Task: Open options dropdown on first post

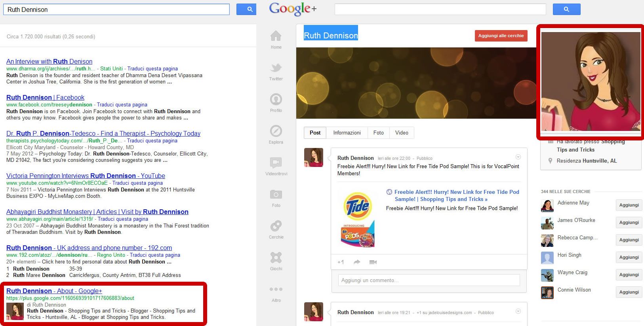Action: tap(518, 157)
